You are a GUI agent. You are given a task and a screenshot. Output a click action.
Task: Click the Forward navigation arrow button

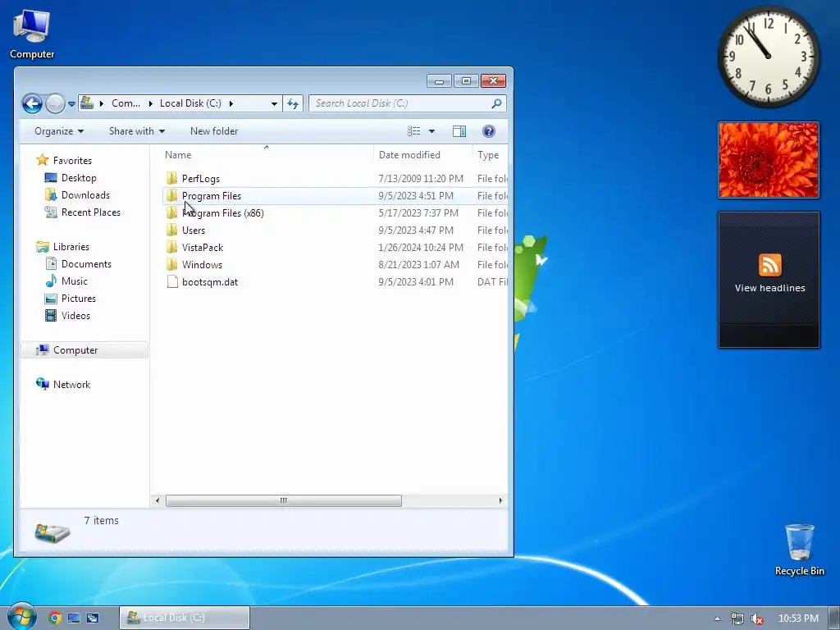pos(55,103)
